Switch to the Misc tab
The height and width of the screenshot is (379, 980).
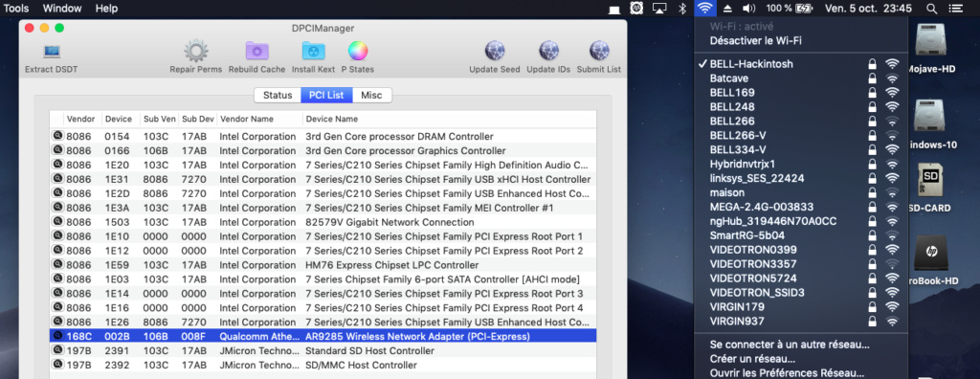click(x=372, y=95)
